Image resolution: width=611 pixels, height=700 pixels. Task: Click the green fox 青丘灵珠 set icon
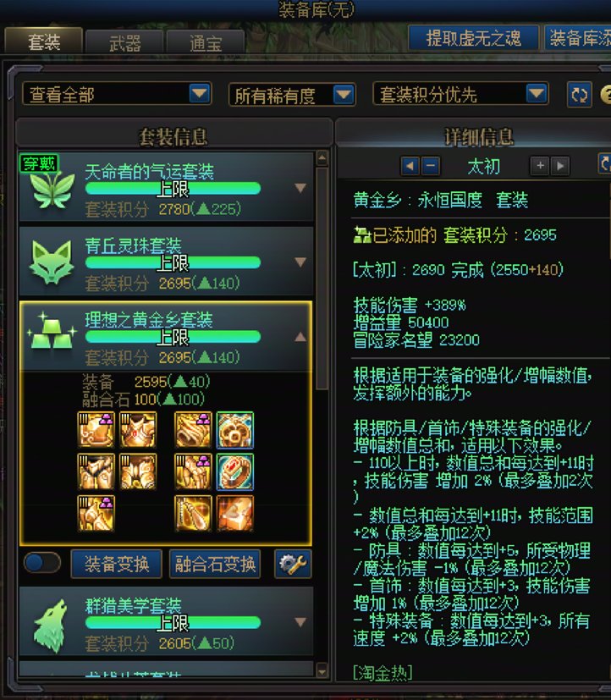[52, 262]
